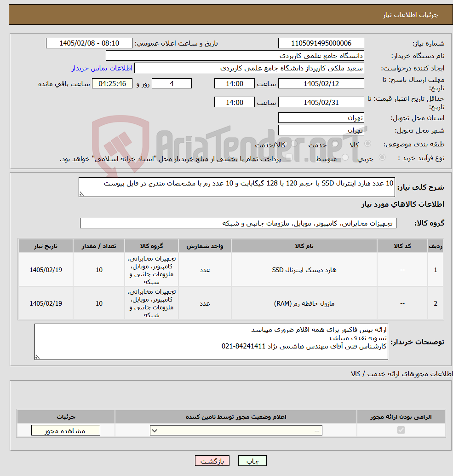
Task: Open the license status dropdown
Action: point(236,430)
